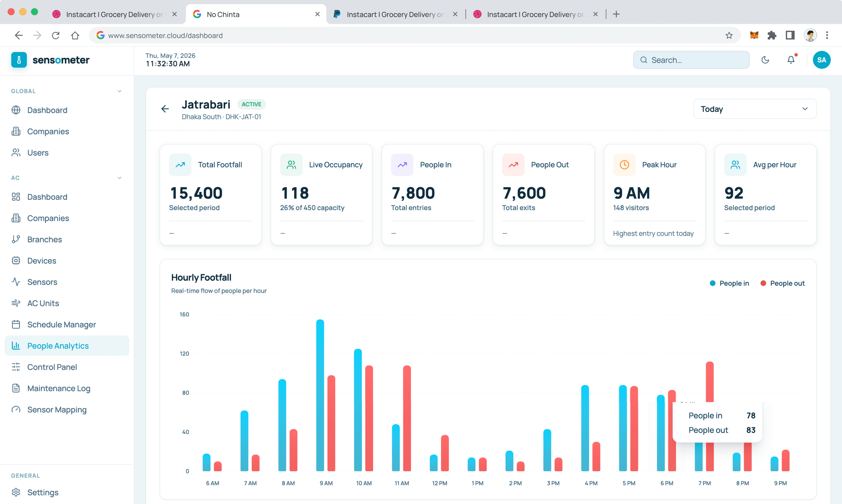
Task: Click the Schedule Manager calendar icon
Action: click(16, 324)
